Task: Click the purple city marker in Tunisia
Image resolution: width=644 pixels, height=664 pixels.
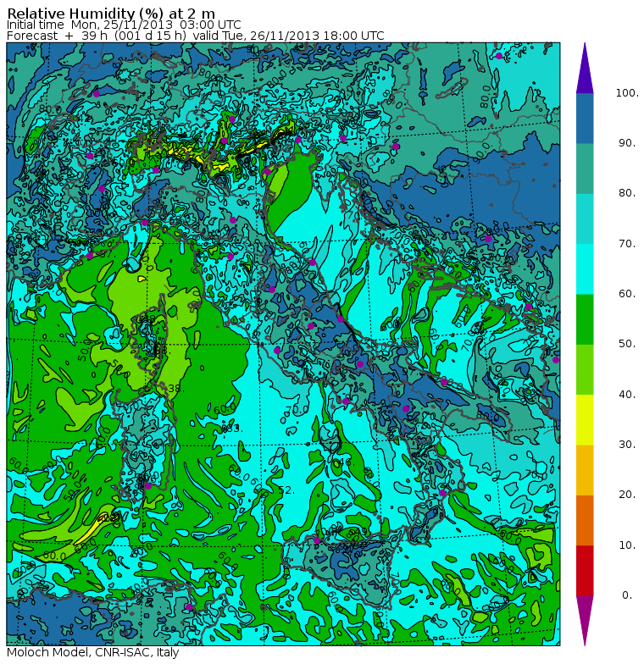Action: click(189, 607)
